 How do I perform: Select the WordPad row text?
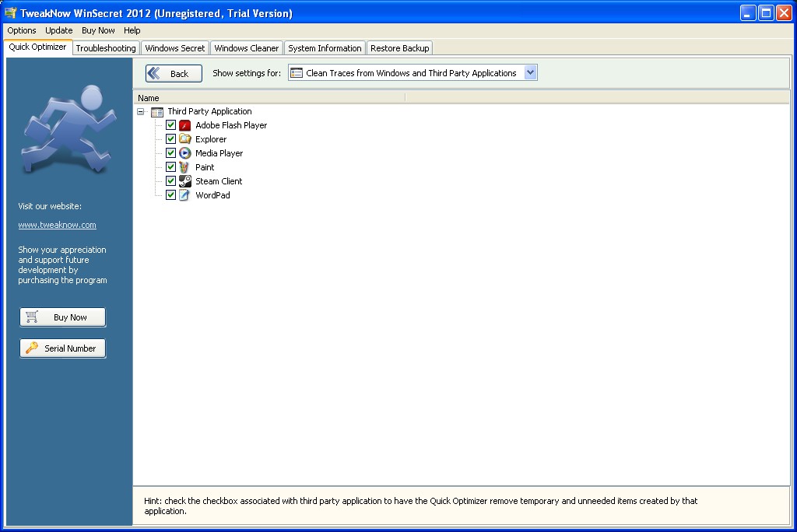point(212,195)
